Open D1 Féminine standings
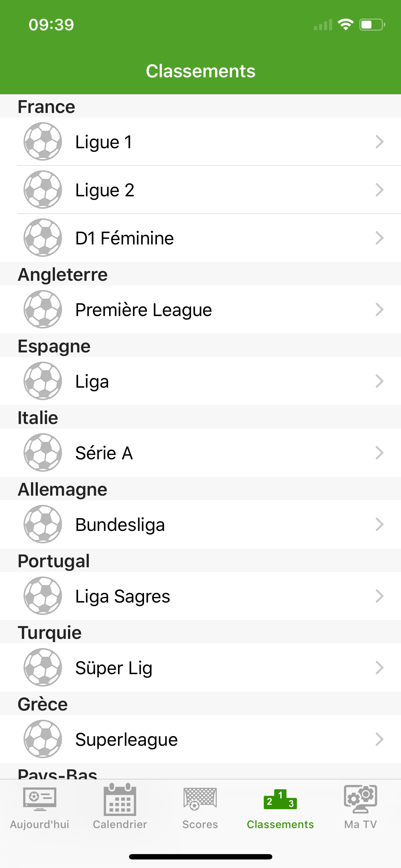The width and height of the screenshot is (401, 868). [x=124, y=238]
